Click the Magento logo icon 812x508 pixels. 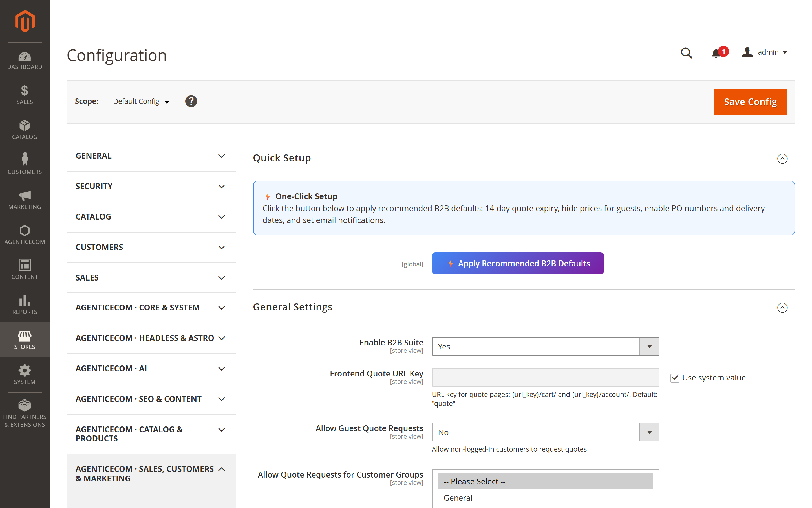click(25, 21)
